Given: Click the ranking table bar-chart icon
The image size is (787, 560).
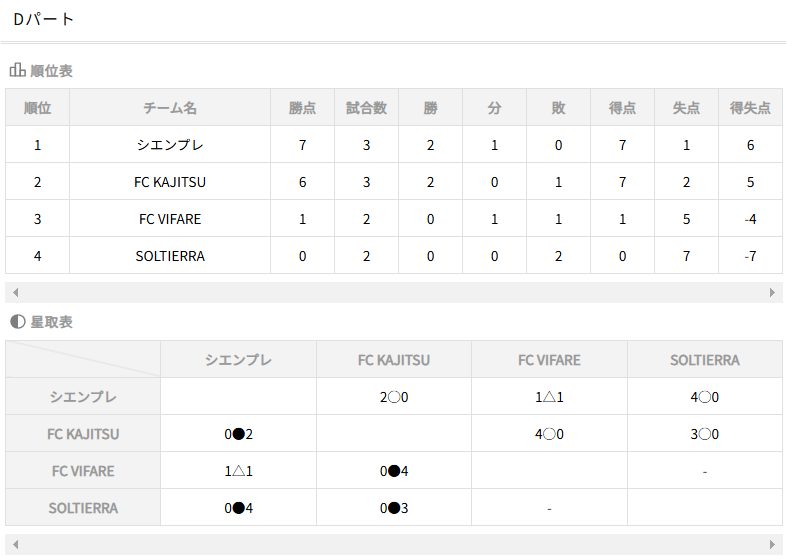Looking at the screenshot, I should pos(18,70).
